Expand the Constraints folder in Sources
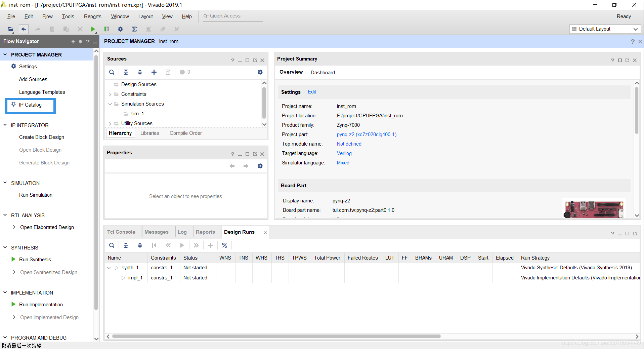Viewport: 644px width, 349px height. click(x=110, y=94)
